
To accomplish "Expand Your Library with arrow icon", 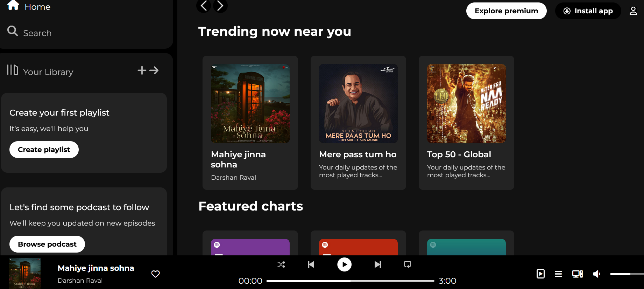I will click(x=154, y=70).
